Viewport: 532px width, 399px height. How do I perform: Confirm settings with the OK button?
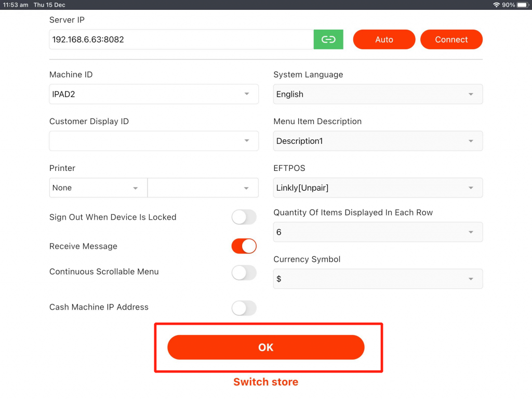click(265, 348)
